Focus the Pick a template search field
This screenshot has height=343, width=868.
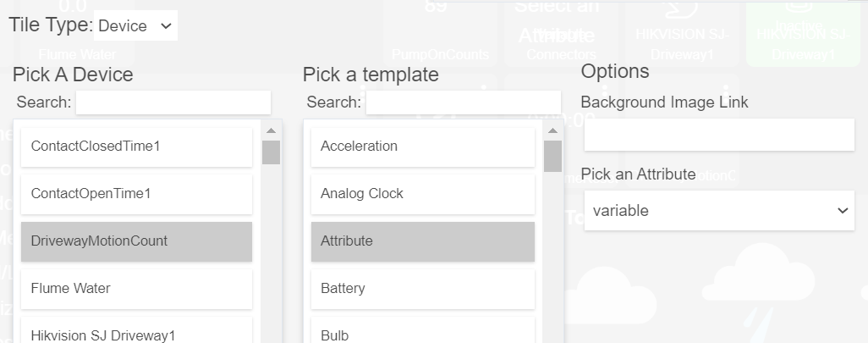pyautogui.click(x=464, y=102)
